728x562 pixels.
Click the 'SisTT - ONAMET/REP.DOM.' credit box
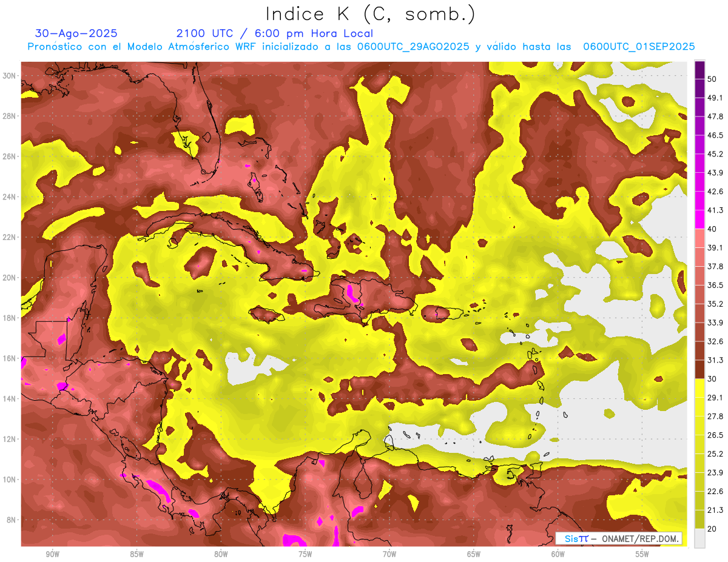pyautogui.click(x=619, y=538)
